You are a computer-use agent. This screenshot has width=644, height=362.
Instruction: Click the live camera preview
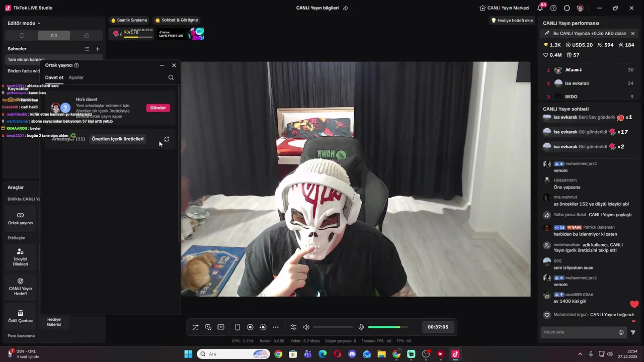[356, 179]
